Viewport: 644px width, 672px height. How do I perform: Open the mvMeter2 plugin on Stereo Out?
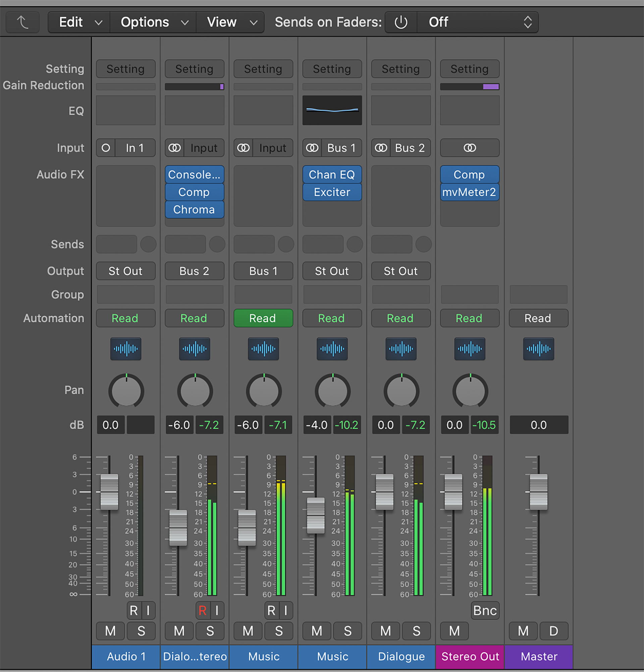pyautogui.click(x=470, y=192)
